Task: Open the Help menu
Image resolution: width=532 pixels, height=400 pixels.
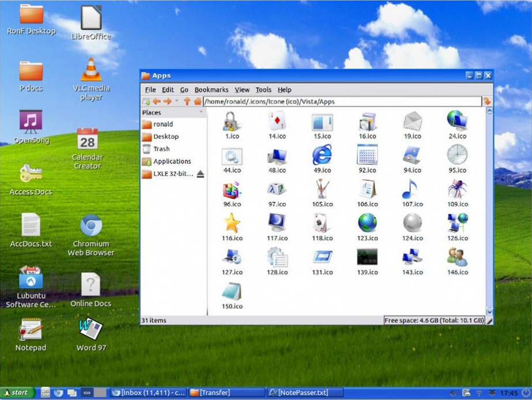Action: (284, 89)
